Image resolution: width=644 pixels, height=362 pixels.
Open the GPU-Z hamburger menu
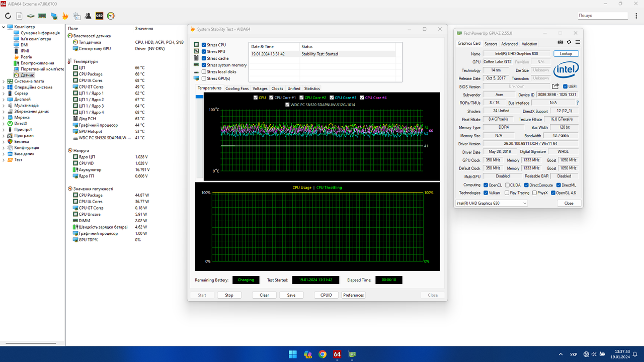[578, 42]
